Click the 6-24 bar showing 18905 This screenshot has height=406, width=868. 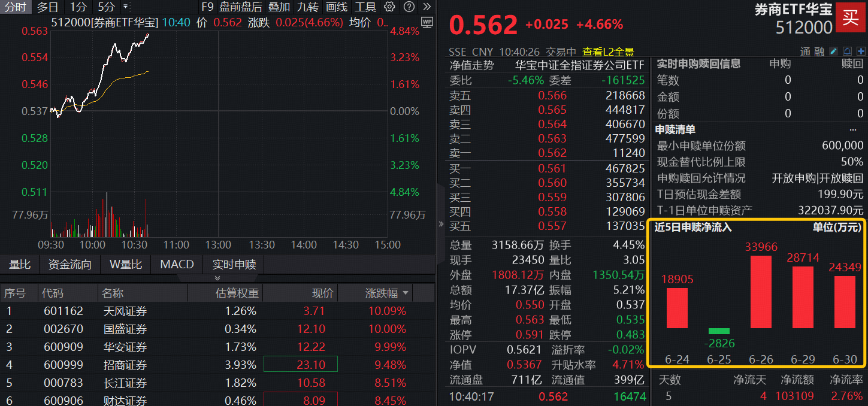click(677, 308)
